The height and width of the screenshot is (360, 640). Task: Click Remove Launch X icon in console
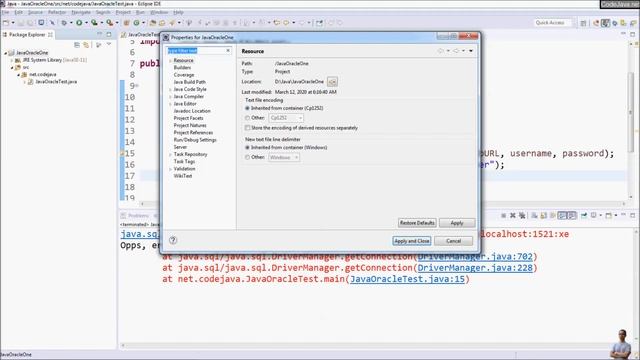(x=513, y=216)
